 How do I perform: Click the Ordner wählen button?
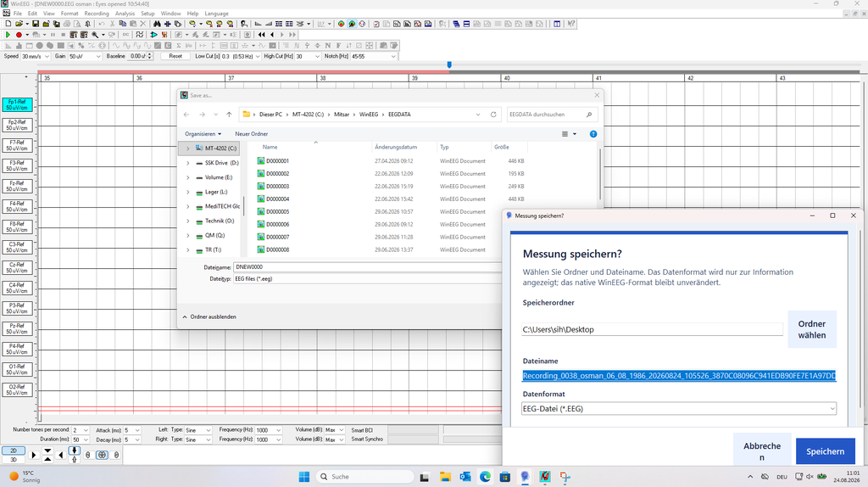pyautogui.click(x=811, y=329)
